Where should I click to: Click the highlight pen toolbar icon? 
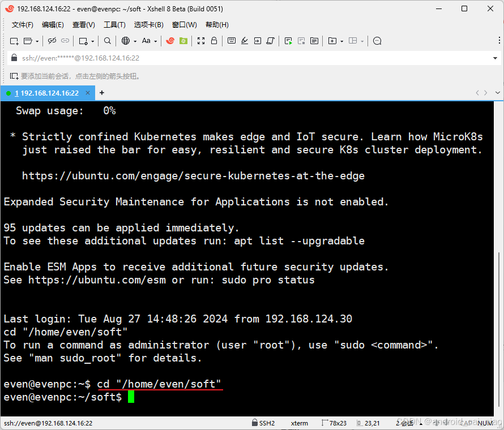coord(245,41)
